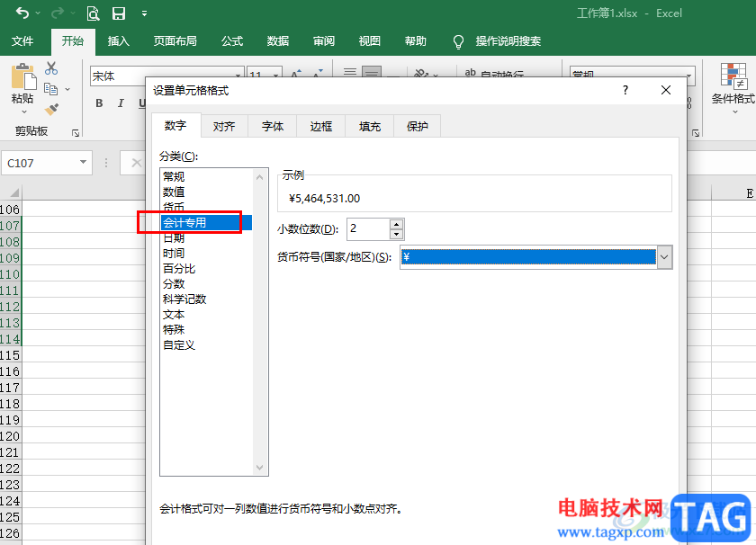Switch to the 视图 ribbon tab
Viewport: 756px width, 545px height.
[x=370, y=41]
